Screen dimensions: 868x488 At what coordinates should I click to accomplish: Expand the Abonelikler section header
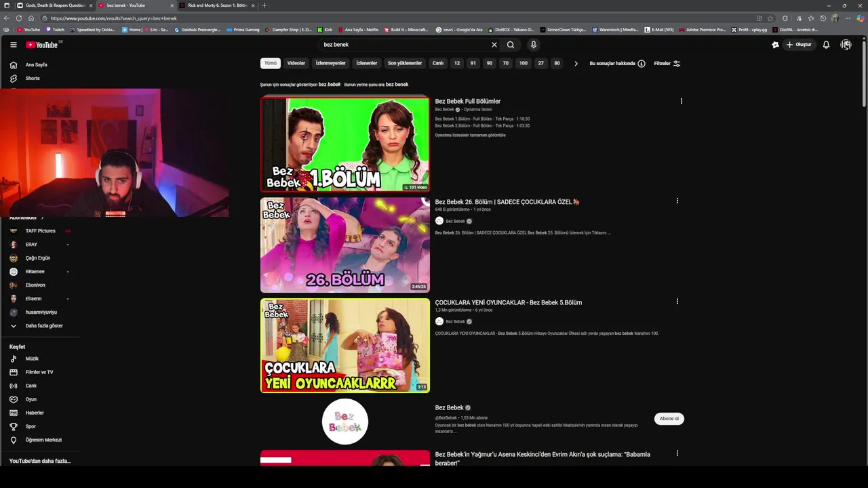[26, 218]
